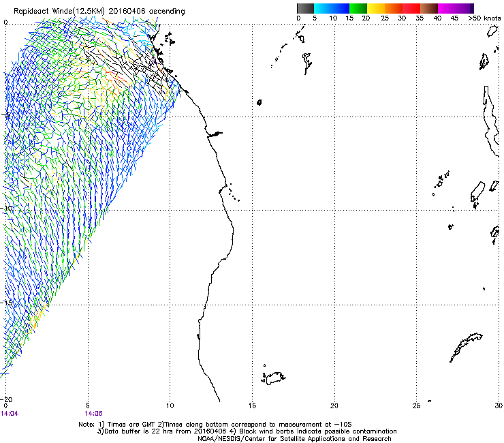
Task: Click the bottom longitude axis label '15'
Action: click(x=252, y=406)
